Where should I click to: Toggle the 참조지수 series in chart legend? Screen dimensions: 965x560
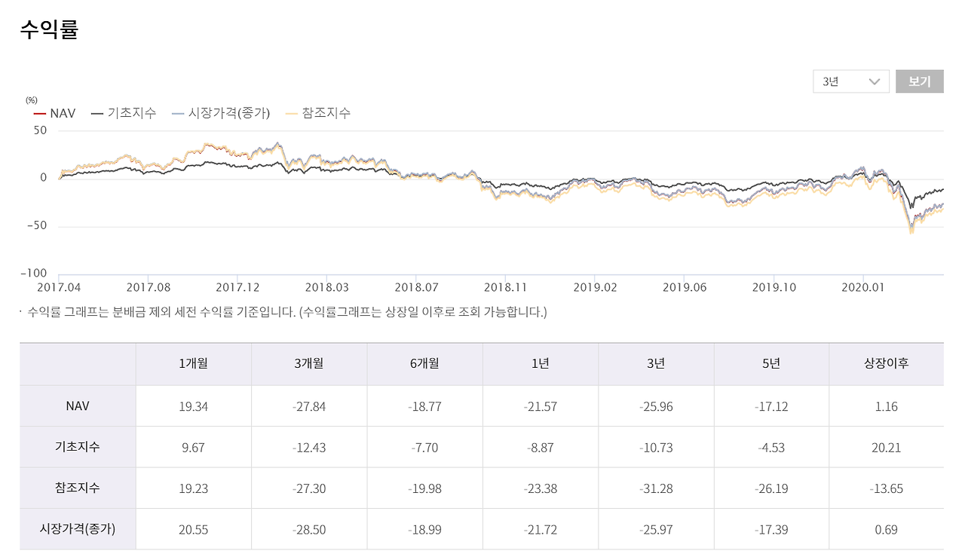coord(318,114)
